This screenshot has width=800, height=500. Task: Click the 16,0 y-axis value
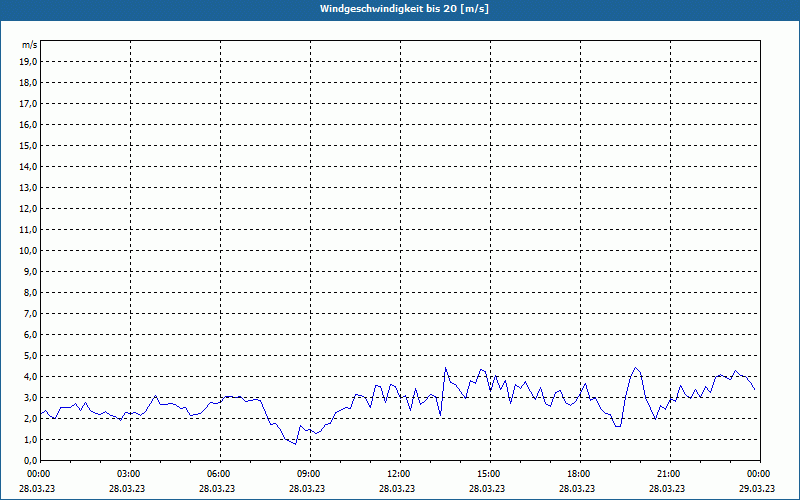click(x=28, y=124)
